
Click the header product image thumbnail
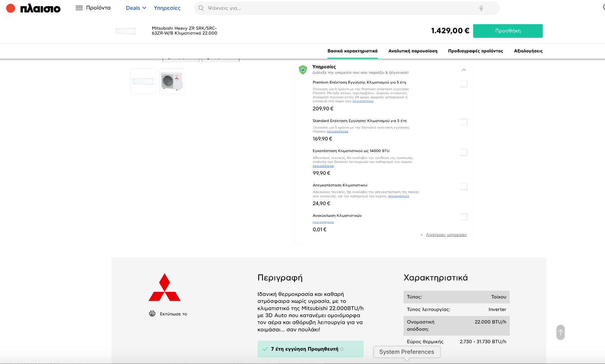[x=126, y=31]
